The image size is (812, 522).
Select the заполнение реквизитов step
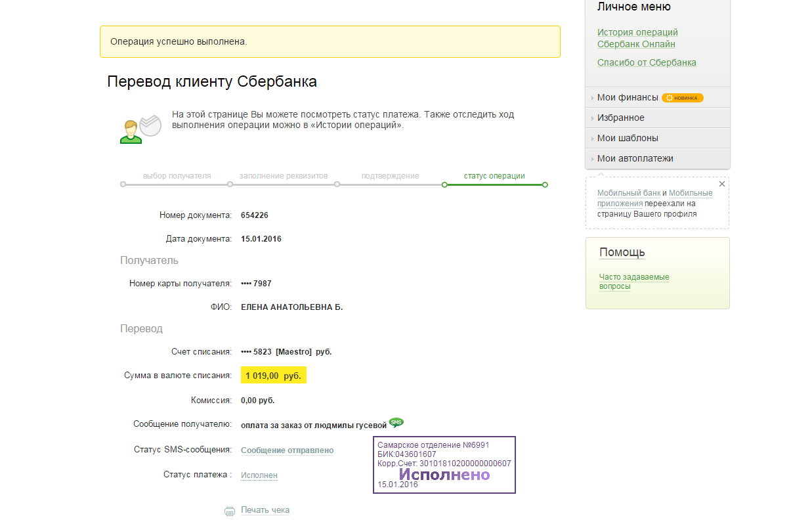(x=284, y=176)
